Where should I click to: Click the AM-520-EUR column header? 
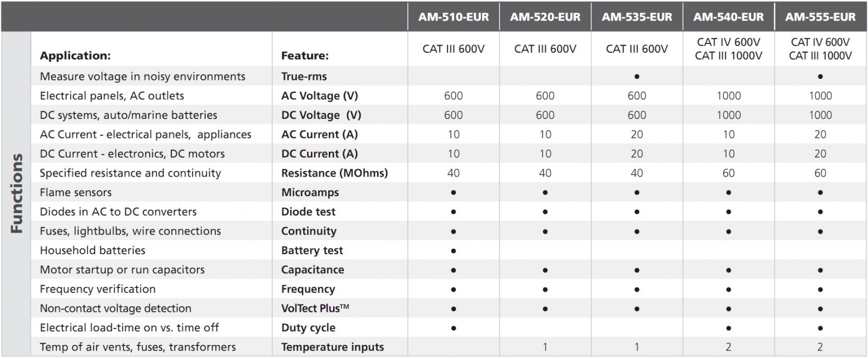(545, 17)
